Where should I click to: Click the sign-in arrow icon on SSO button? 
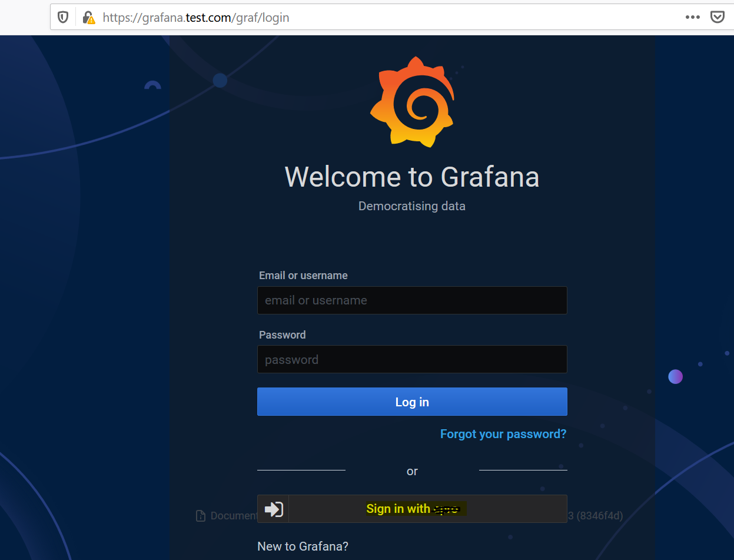point(273,509)
